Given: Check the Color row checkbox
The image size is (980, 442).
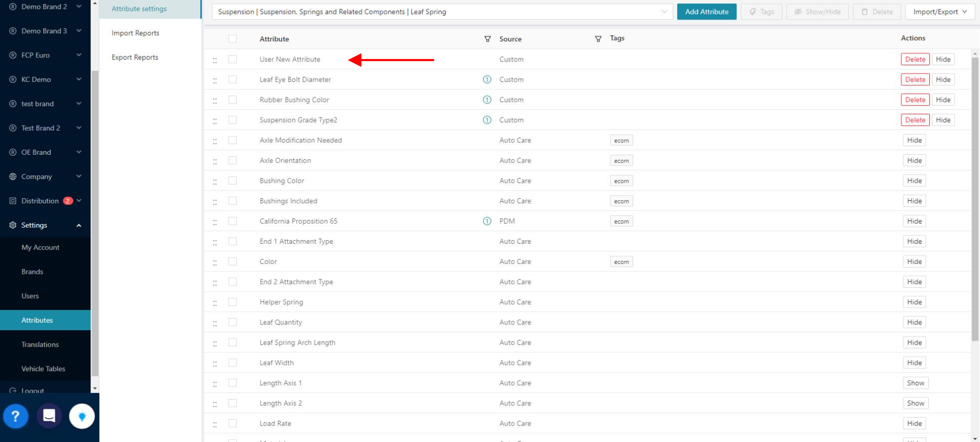Looking at the screenshot, I should tap(232, 261).
